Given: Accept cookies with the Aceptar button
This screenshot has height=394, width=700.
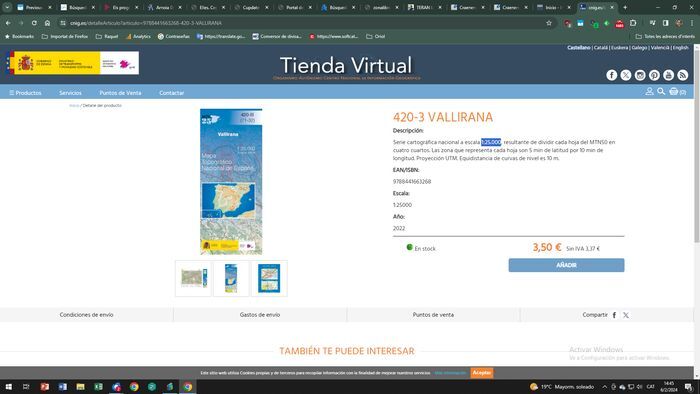Looking at the screenshot, I should click(x=482, y=373).
